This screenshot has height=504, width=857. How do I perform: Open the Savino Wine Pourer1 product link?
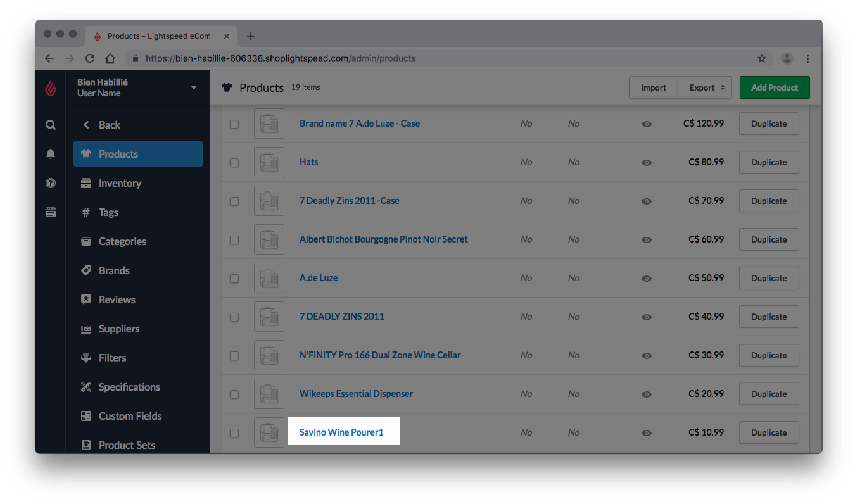[341, 432]
